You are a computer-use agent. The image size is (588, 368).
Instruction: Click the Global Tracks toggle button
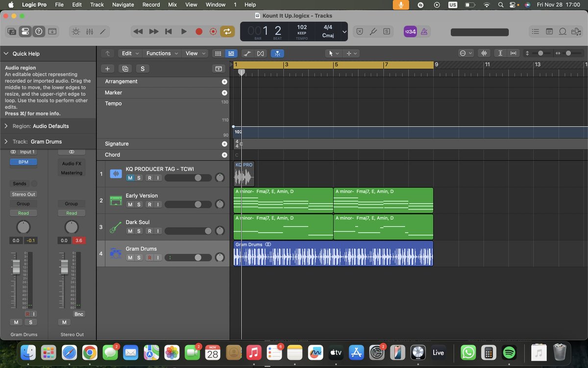coord(219,69)
